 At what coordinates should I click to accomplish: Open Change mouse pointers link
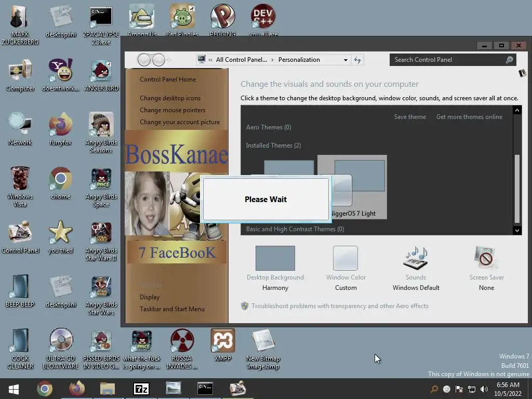[172, 110]
